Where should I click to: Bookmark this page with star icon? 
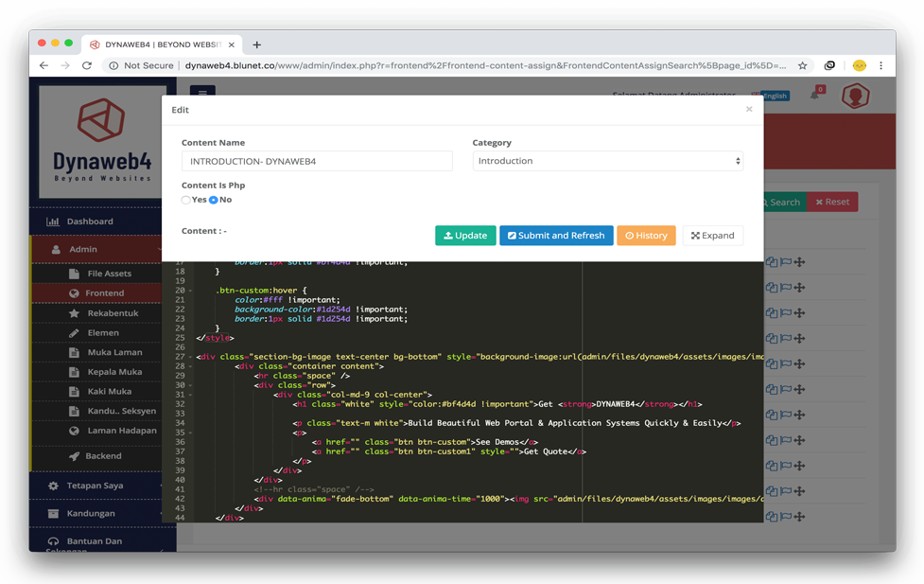803,65
